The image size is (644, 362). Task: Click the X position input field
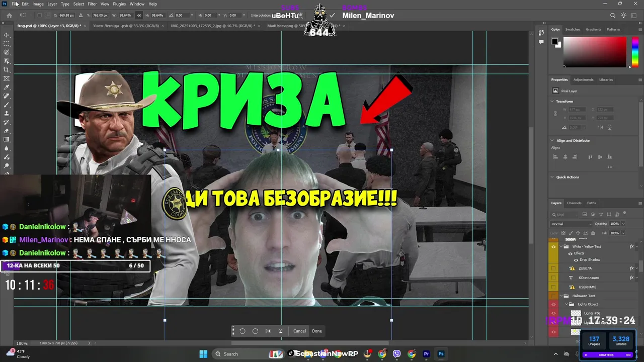pyautogui.click(x=66, y=16)
